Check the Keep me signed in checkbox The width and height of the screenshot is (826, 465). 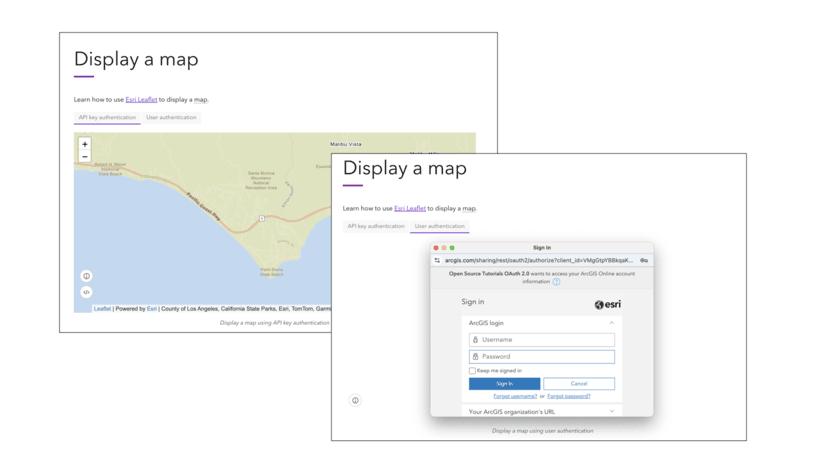pos(473,371)
